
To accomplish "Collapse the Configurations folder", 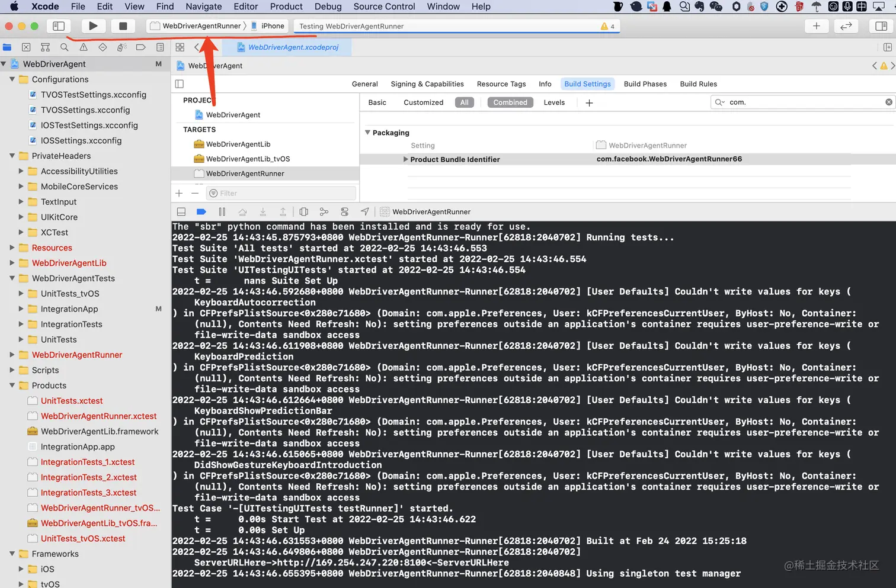I will pyautogui.click(x=12, y=79).
